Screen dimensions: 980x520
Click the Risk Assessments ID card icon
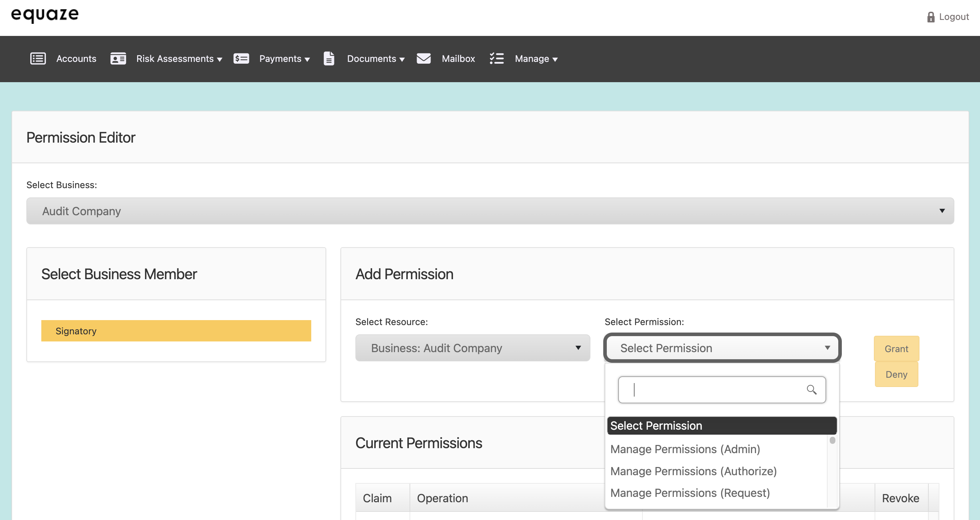pos(118,59)
